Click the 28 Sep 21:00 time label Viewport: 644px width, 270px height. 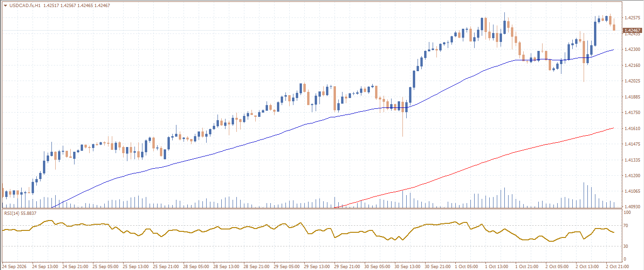257,267
